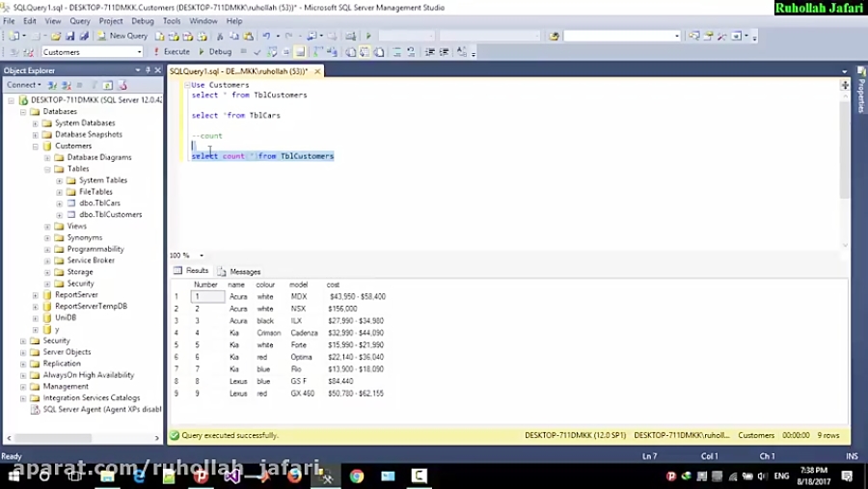Screen dimensions: 868x489
Task: Save the query with the floppy disk icon
Action: 69,36
